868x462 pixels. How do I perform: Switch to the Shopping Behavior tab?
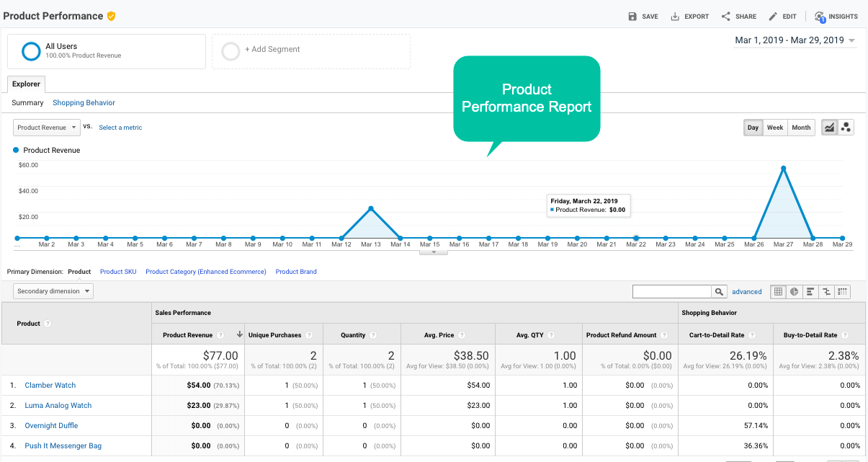click(x=84, y=102)
